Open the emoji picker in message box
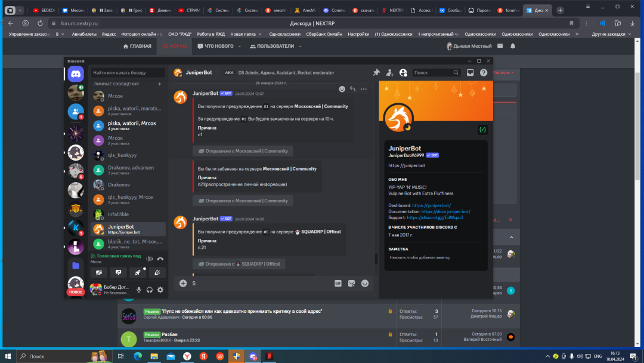The image size is (644, 363). [365, 283]
